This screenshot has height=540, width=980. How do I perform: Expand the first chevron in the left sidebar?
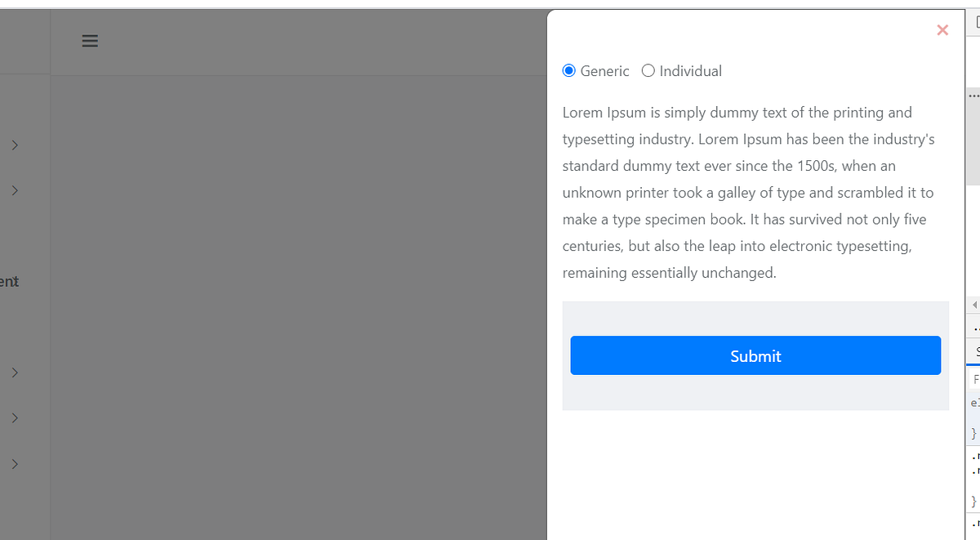point(13,145)
